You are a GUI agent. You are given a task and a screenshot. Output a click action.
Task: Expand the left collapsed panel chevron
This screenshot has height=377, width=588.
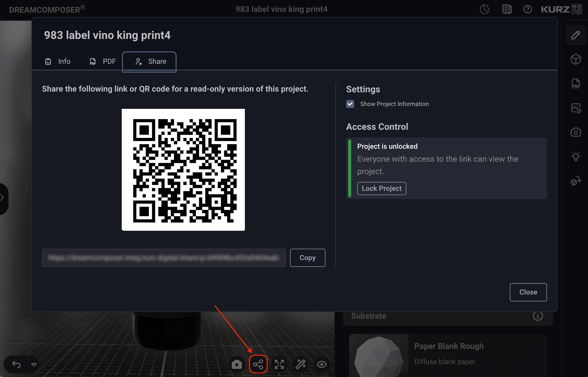pyautogui.click(x=3, y=198)
